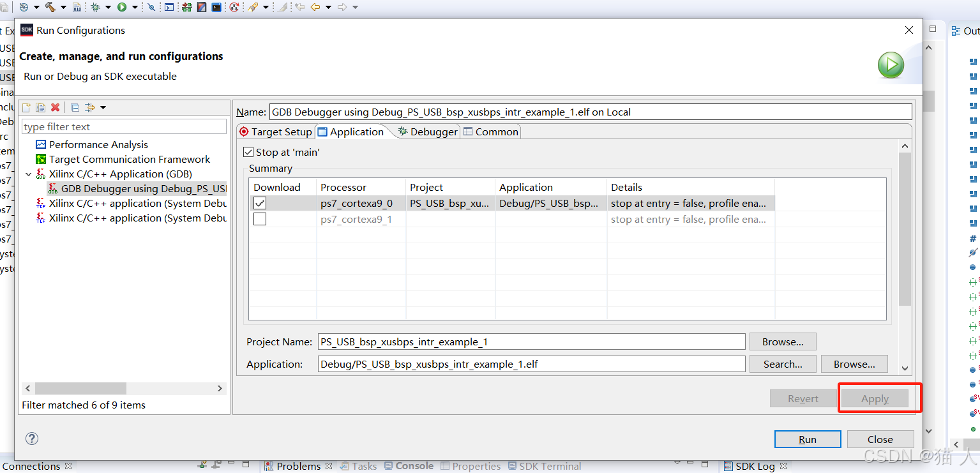This screenshot has width=980, height=473.
Task: Open the Problems tab in SDK window
Action: [x=299, y=466]
